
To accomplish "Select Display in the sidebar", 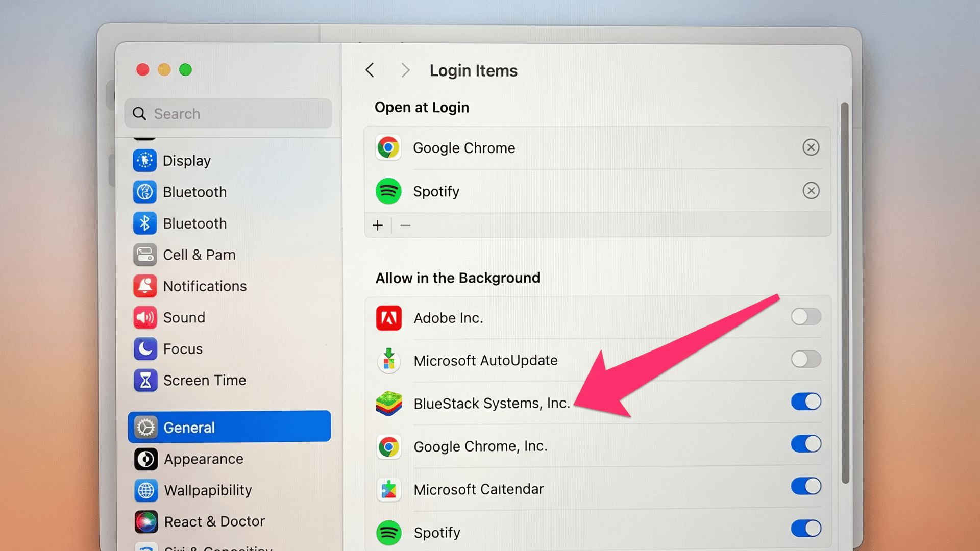I will [x=187, y=161].
